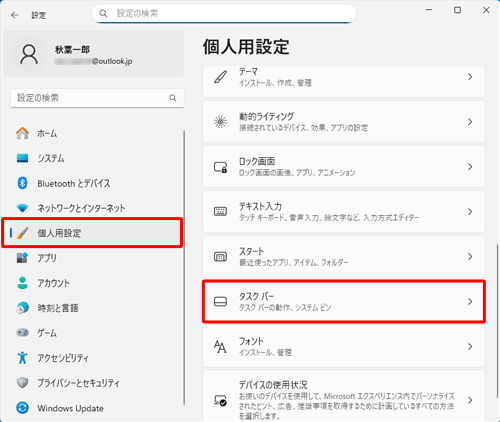Select ネットワークとインターネット in sidebar

94,208
